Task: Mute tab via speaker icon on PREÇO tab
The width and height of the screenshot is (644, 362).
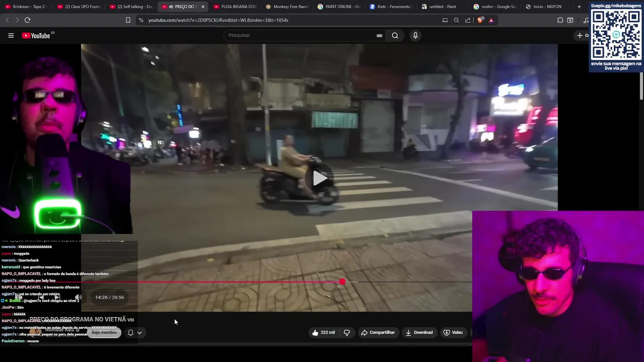Action: (171, 7)
